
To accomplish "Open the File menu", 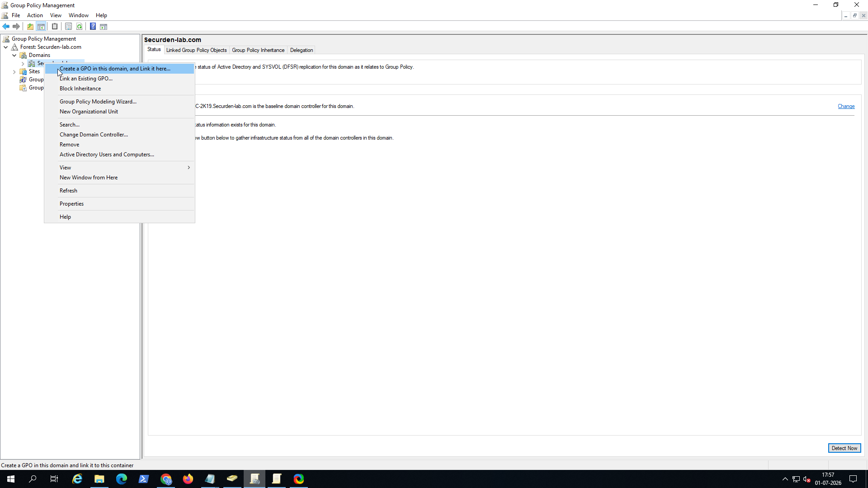I will [x=16, y=15].
